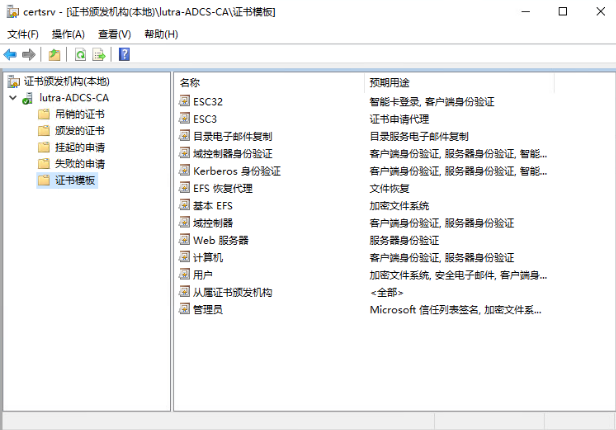Select the 从属证书颁发机构 template name
The height and width of the screenshot is (430, 616).
point(233,292)
